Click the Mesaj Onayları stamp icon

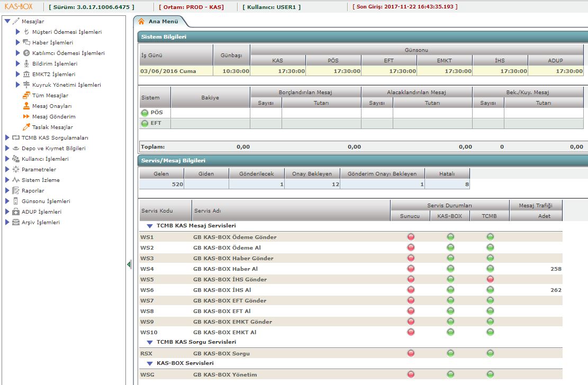(x=26, y=106)
